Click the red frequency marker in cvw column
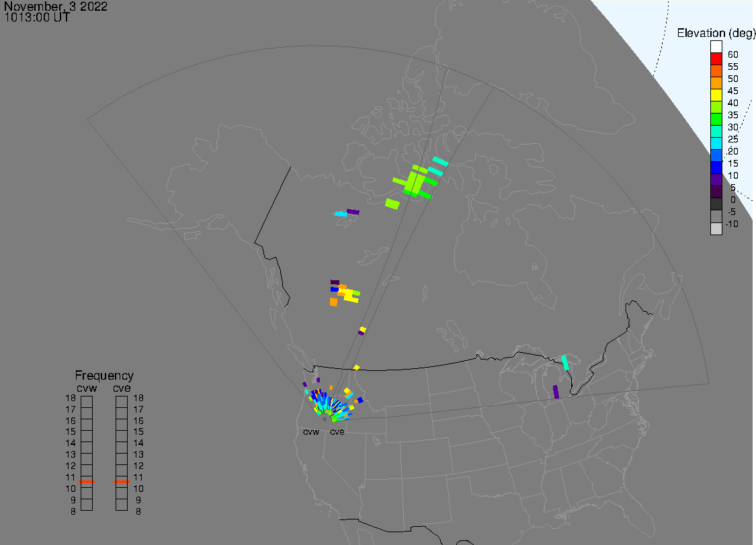The height and width of the screenshot is (545, 756). pos(87,482)
